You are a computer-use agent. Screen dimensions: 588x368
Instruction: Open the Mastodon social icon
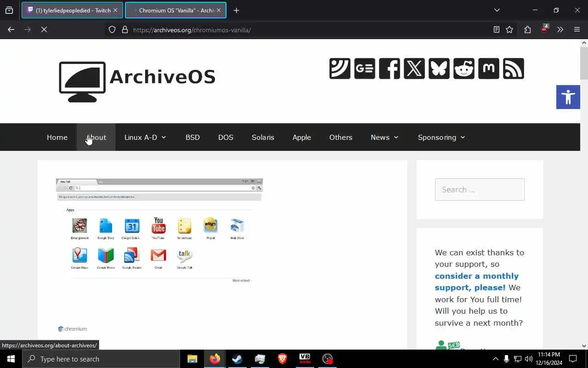click(489, 69)
